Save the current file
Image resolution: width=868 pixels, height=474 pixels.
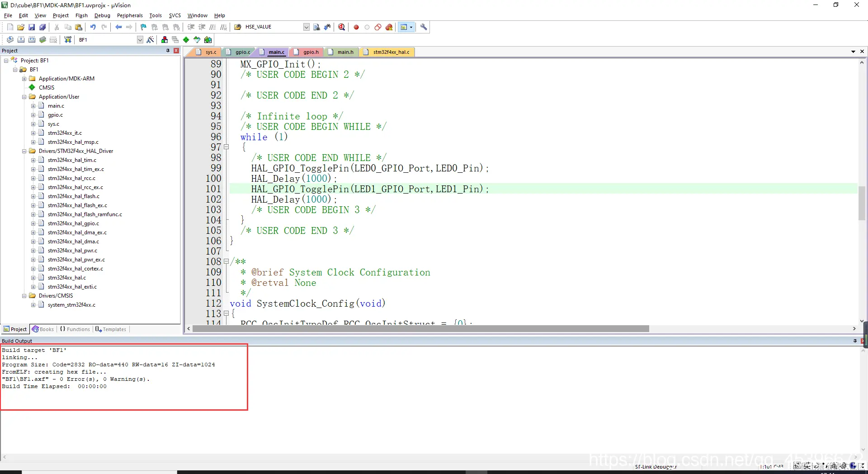pyautogui.click(x=32, y=27)
